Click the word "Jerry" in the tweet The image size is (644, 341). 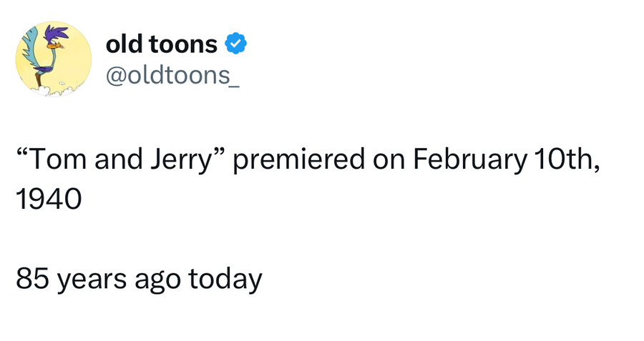click(181, 159)
